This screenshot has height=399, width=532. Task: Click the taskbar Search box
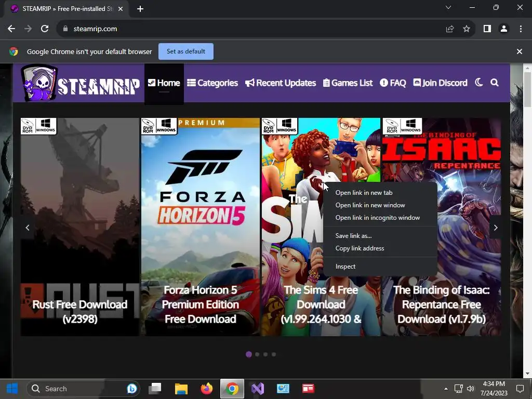(83, 389)
